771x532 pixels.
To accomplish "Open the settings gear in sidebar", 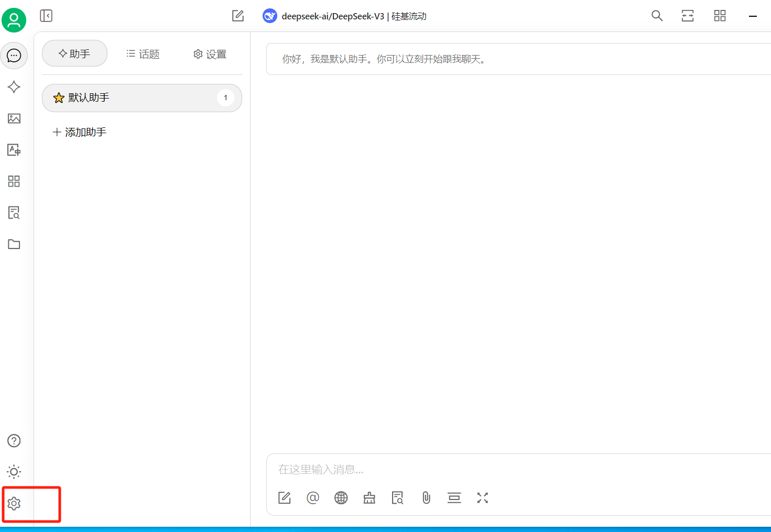I will pos(14,504).
